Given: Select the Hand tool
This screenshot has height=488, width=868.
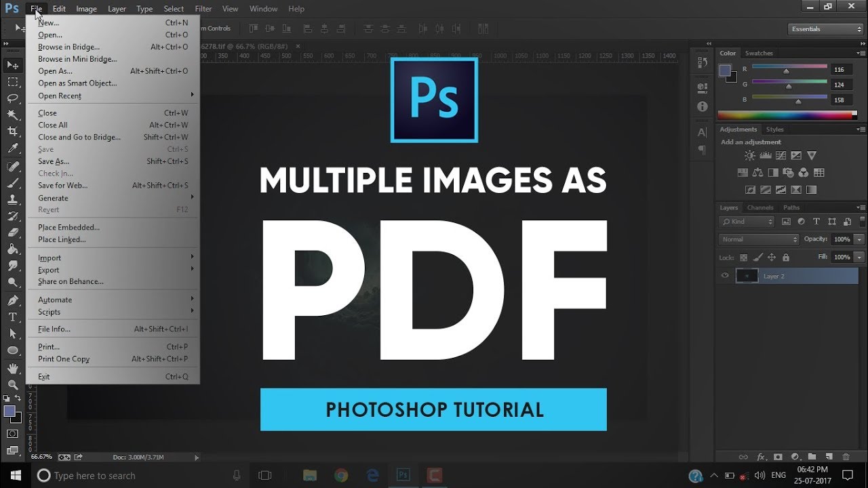Looking at the screenshot, I should [x=12, y=368].
